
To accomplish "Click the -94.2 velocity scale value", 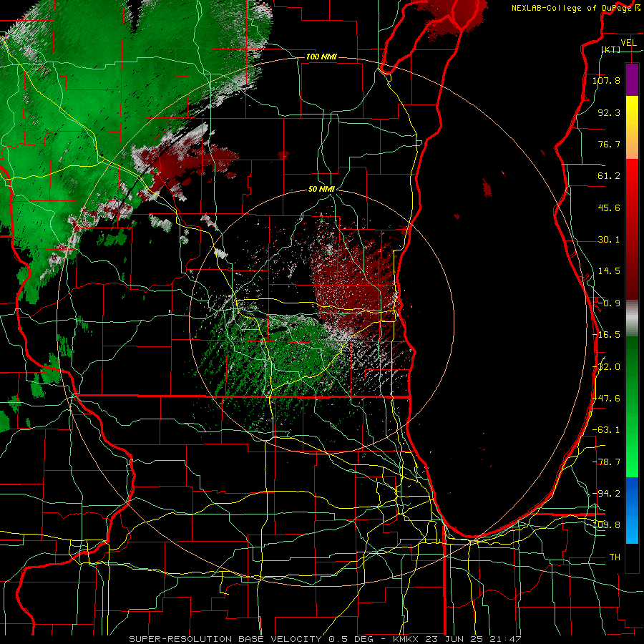I will [x=606, y=493].
